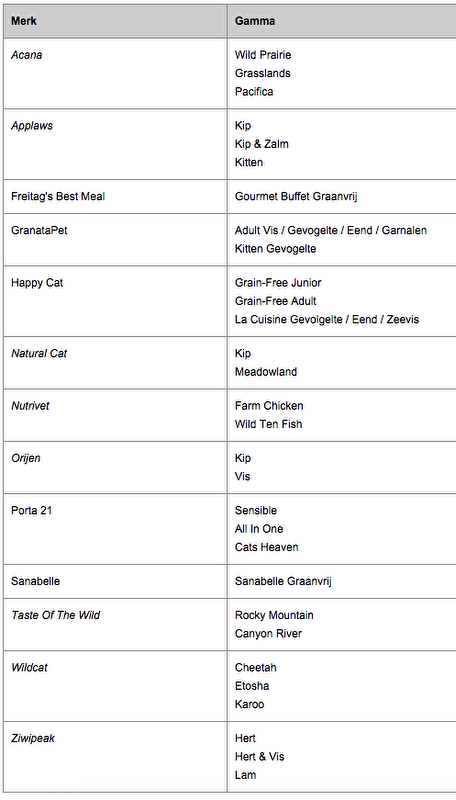Open the Nutrivet brand entry

point(30,406)
